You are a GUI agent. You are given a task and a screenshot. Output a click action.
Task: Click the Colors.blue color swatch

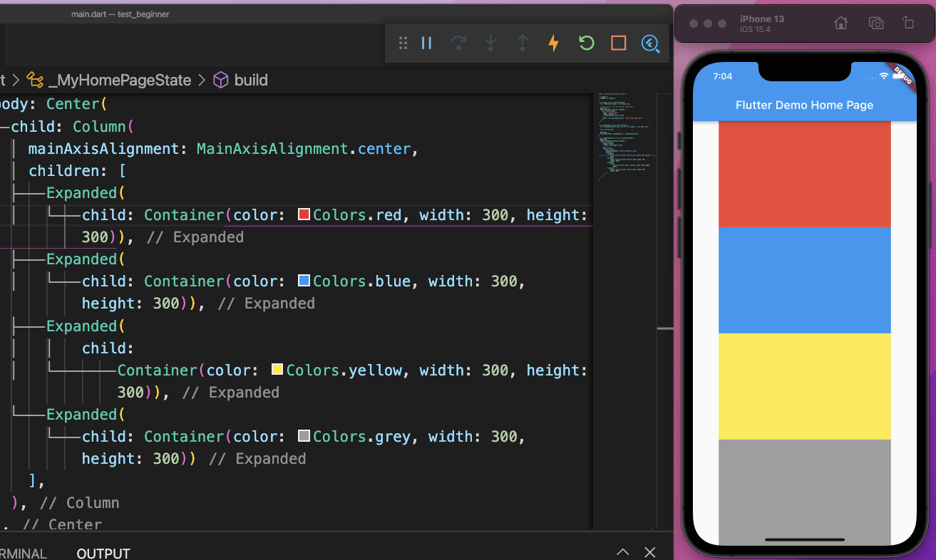pos(304,281)
